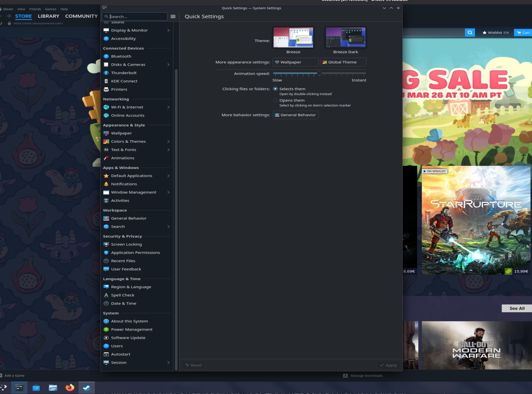Screen dimensions: 532x394
Task: Click into the settings Search field
Action: click(x=137, y=17)
